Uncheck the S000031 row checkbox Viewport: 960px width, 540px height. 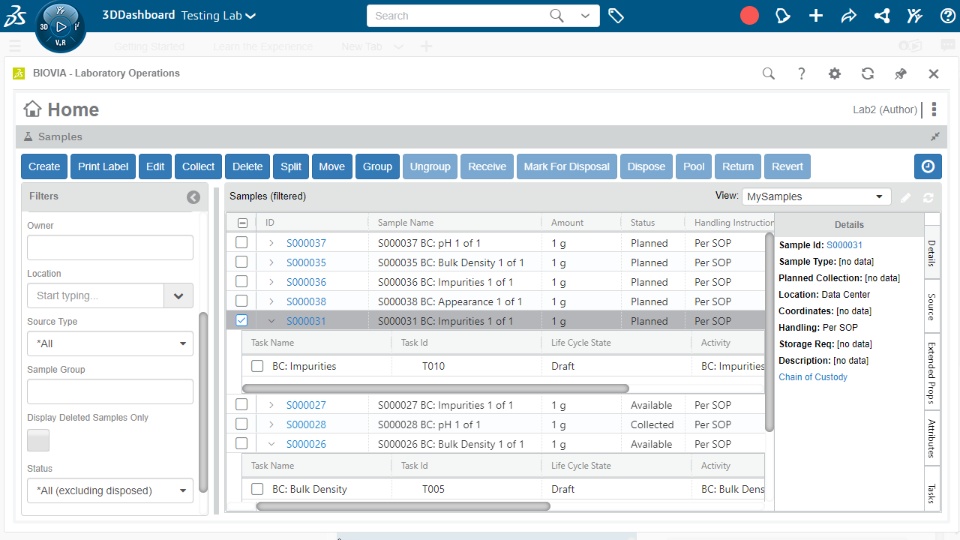(242, 320)
